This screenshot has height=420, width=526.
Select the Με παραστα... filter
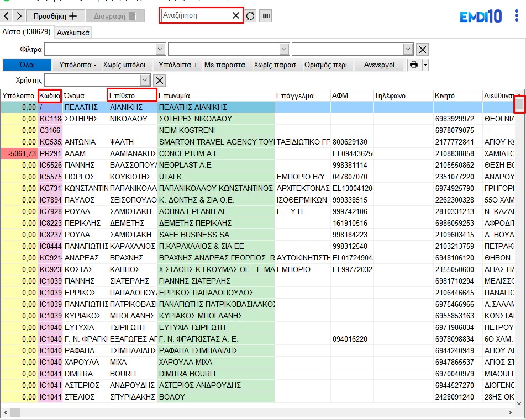coord(228,65)
